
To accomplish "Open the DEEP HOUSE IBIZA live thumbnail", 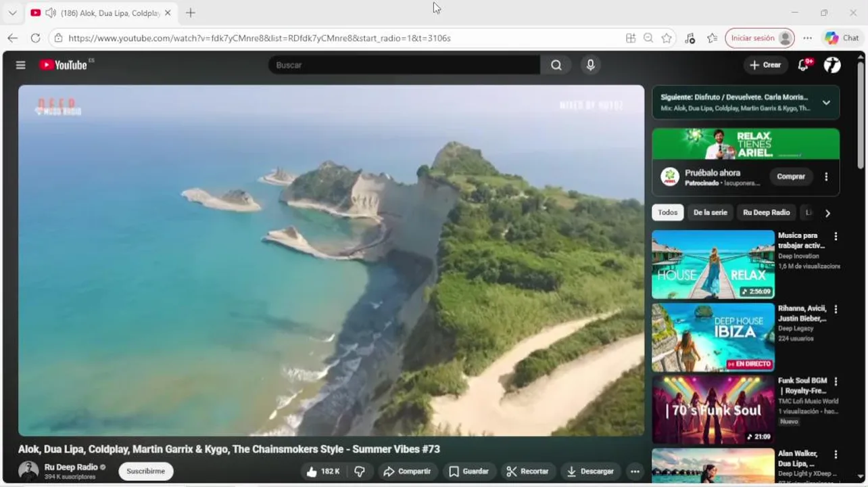I will pos(713,337).
